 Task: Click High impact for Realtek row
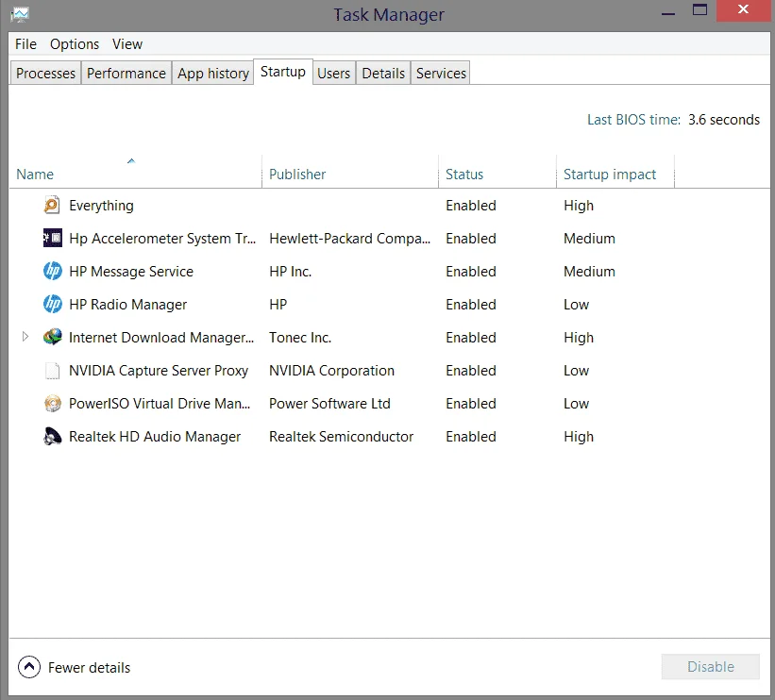579,437
